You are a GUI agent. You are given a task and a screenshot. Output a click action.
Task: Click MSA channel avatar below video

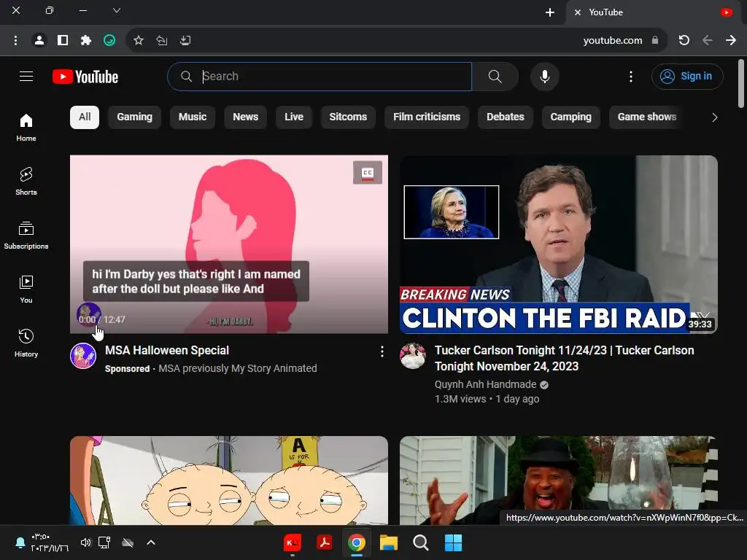(x=83, y=356)
